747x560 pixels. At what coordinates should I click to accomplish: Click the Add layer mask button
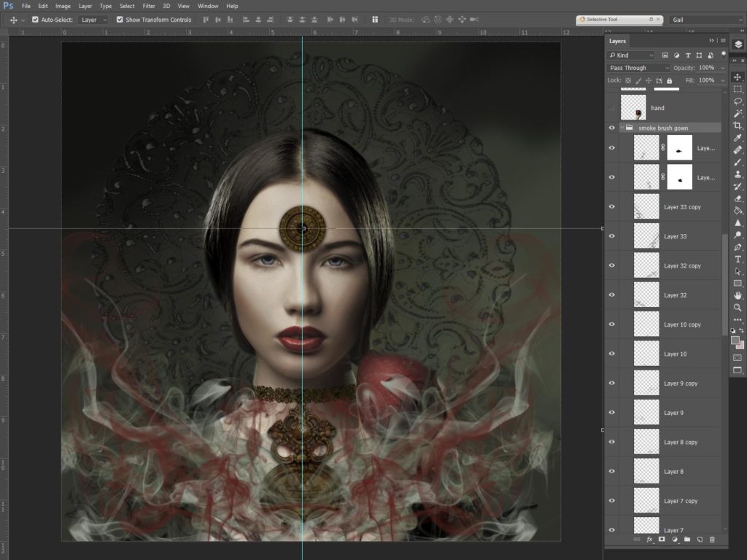click(x=661, y=540)
